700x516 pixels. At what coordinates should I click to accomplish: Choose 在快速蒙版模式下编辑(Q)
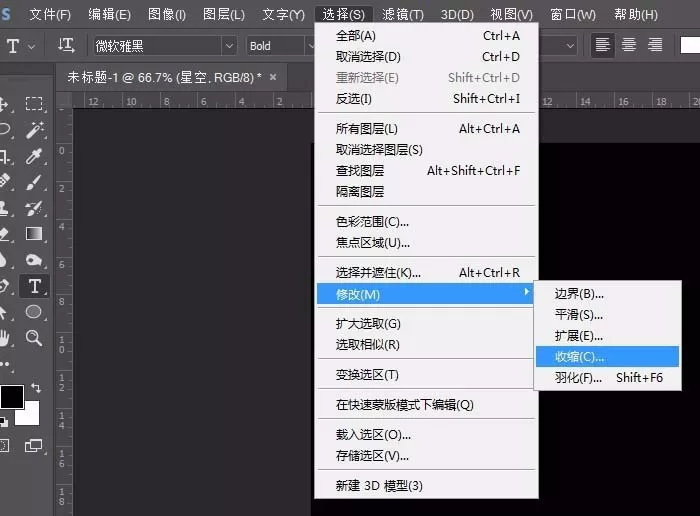point(426,405)
